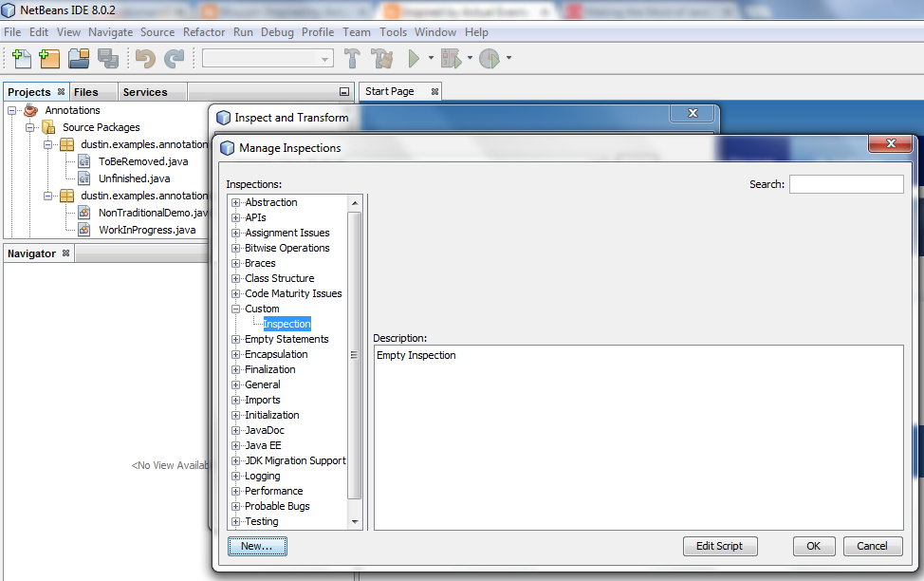Click the New File toolbar icon
The width and height of the screenshot is (924, 581).
(x=22, y=59)
